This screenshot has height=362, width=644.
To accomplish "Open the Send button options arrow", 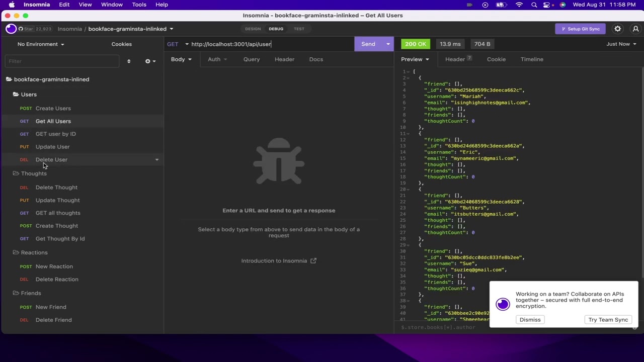I will coord(388,44).
